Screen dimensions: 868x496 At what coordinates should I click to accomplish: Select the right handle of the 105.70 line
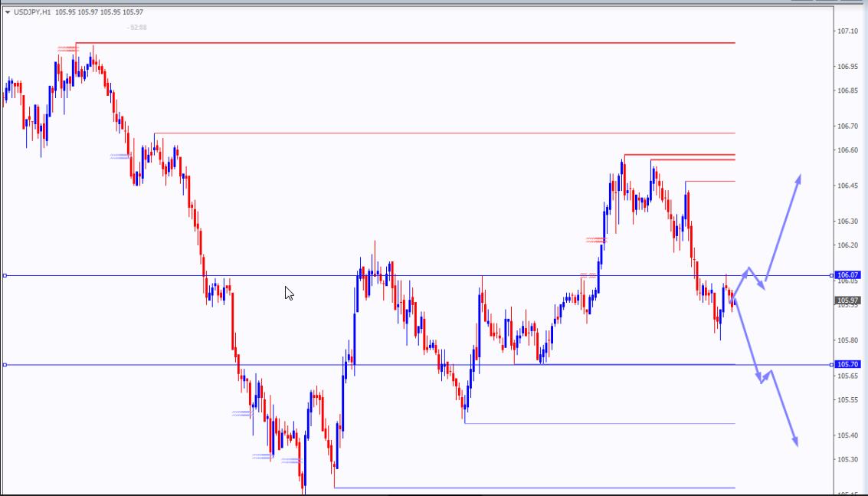(x=832, y=365)
